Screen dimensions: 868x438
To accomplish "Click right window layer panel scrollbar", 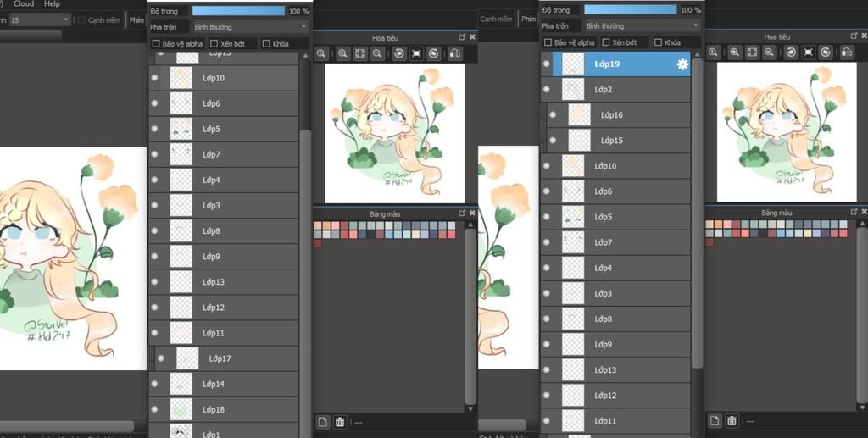I will pos(697,213).
